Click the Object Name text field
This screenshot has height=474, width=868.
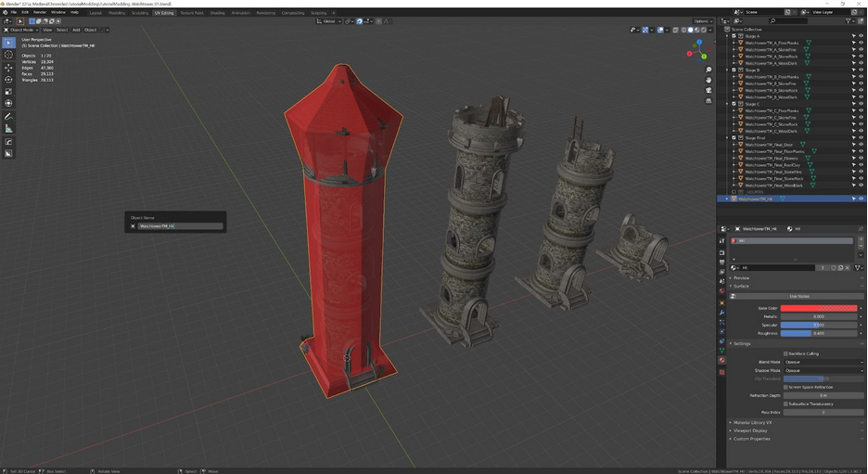(180, 226)
